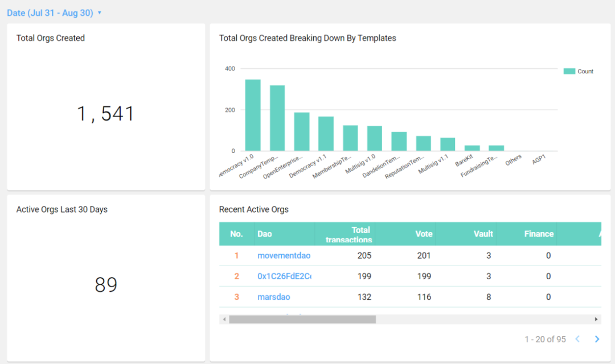The image size is (615, 364).
Task: Sort by Finance column header
Action: click(539, 234)
